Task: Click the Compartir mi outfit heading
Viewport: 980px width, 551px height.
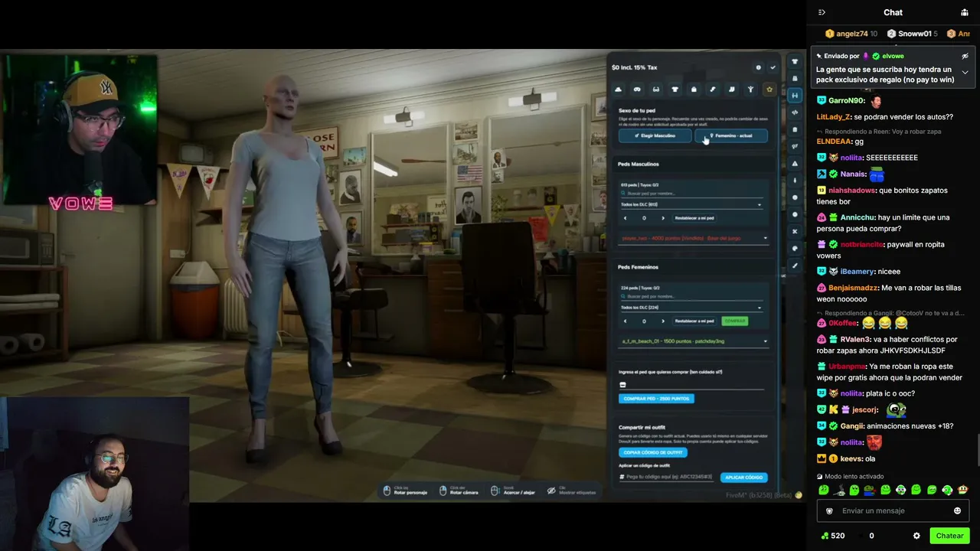Action: [642, 427]
